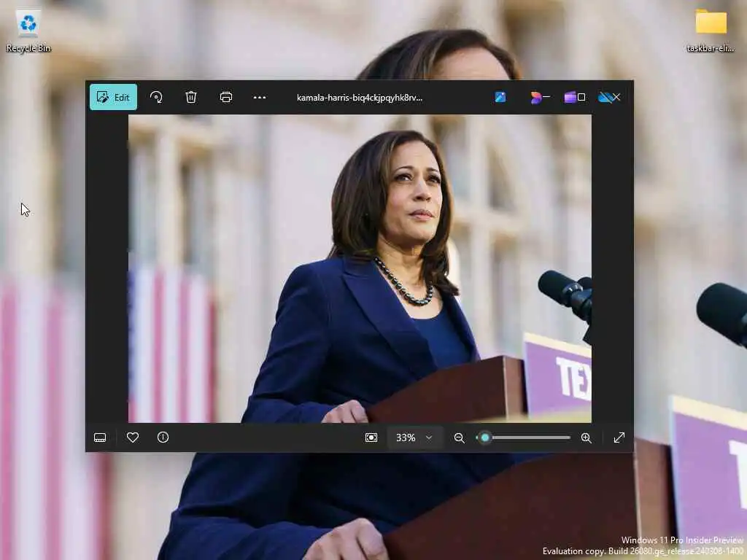Image resolution: width=747 pixels, height=560 pixels.
Task: Open the Microsoft Designer icon
Action: tap(536, 98)
